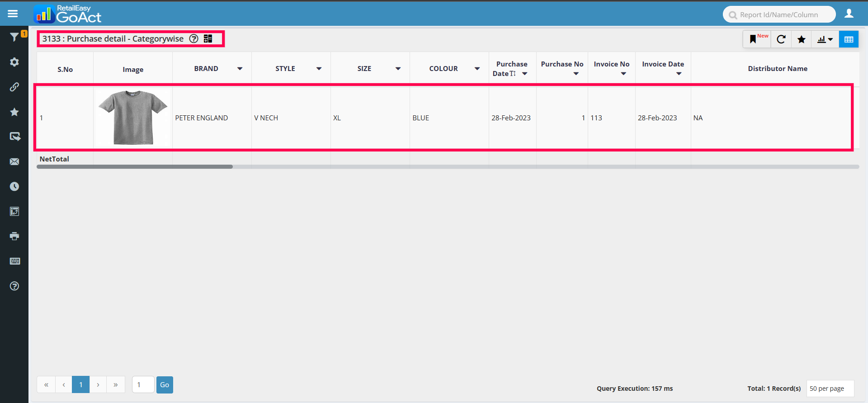
Task: Open the user profile icon
Action: coord(849,14)
